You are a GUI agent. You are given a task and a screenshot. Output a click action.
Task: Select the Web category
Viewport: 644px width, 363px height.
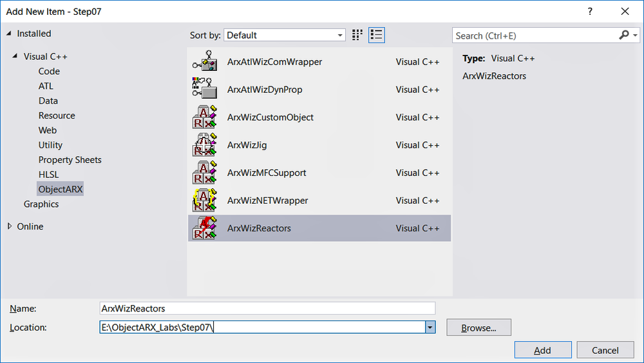tap(48, 130)
